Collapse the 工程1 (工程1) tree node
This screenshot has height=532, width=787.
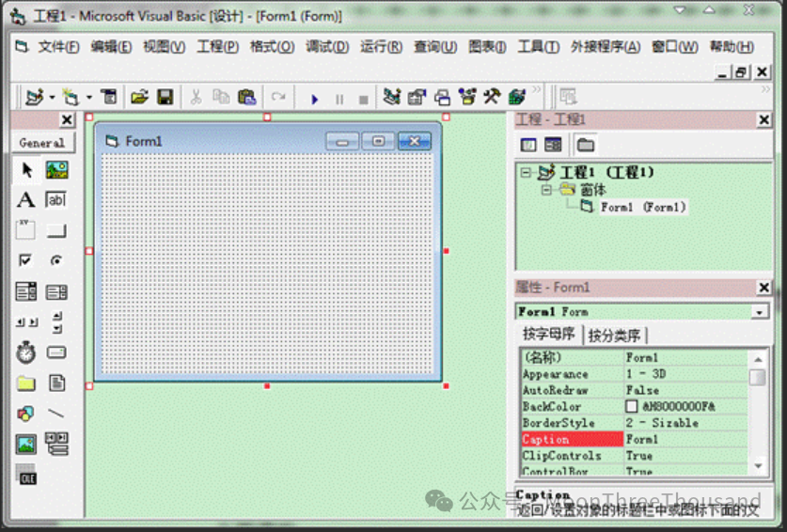527,173
